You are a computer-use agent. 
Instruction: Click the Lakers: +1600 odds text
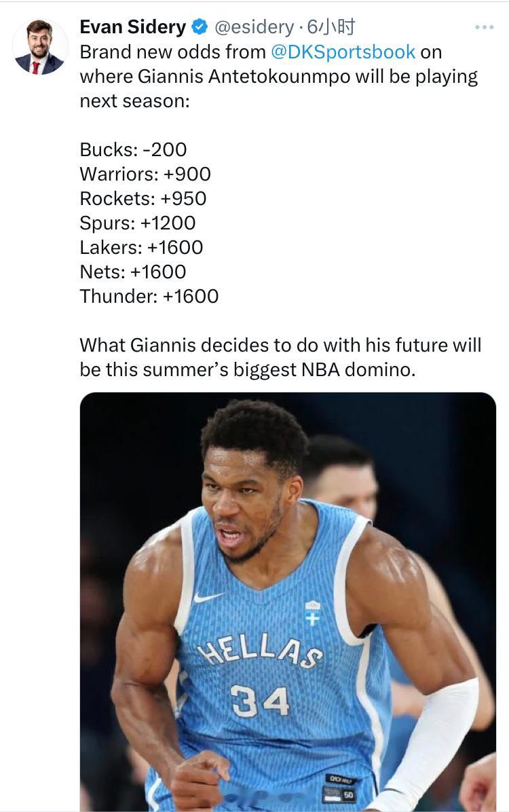[141, 247]
